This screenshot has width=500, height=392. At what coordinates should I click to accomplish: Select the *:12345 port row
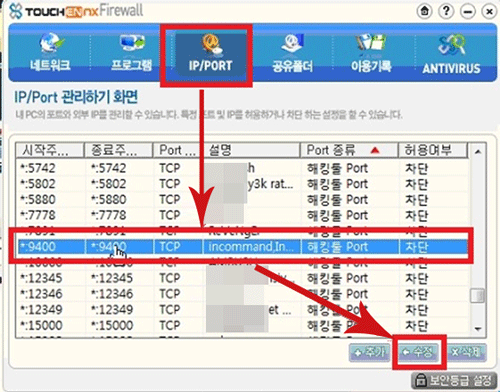243,278
